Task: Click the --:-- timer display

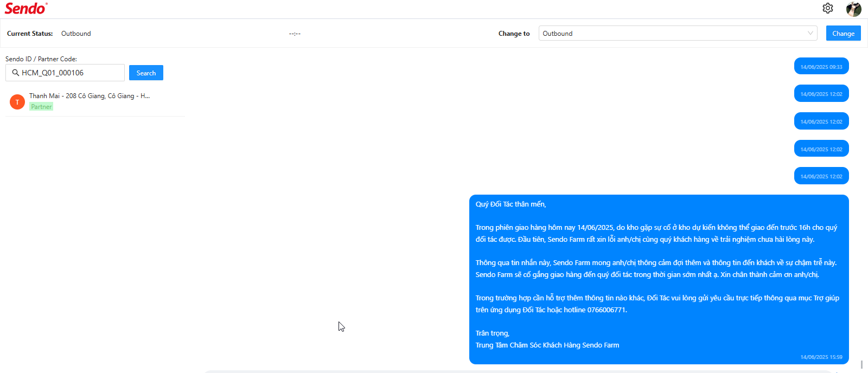Action: pos(295,34)
